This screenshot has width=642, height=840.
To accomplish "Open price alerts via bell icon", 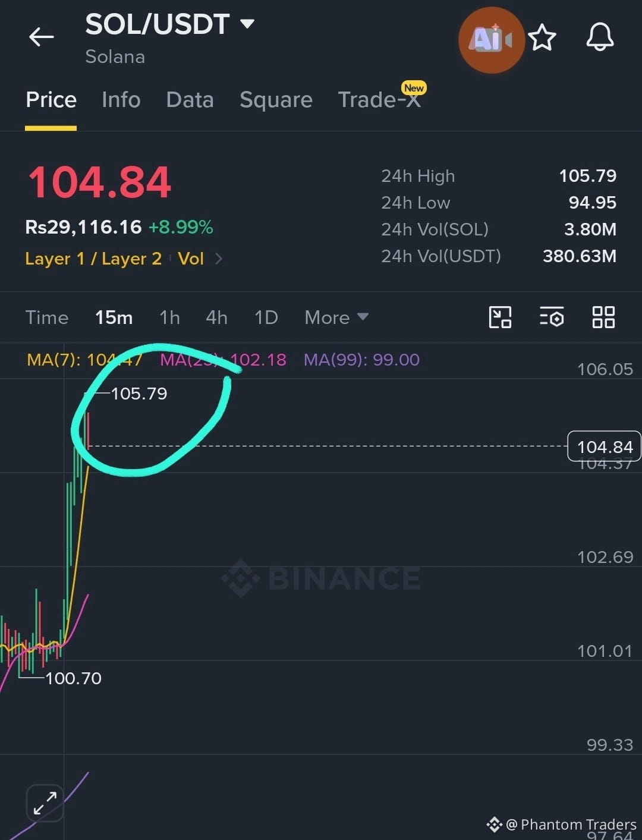I will click(x=600, y=37).
